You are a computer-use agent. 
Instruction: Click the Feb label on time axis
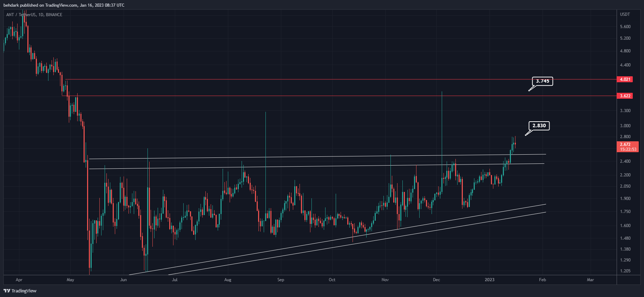[543, 280]
